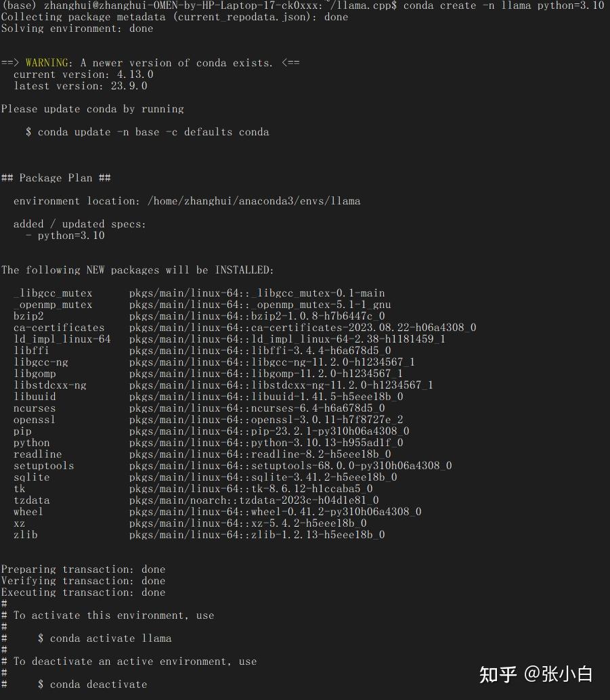Click the WARNING newer conda version line
Image resolution: width=610 pixels, height=700 pixels.
point(150,63)
